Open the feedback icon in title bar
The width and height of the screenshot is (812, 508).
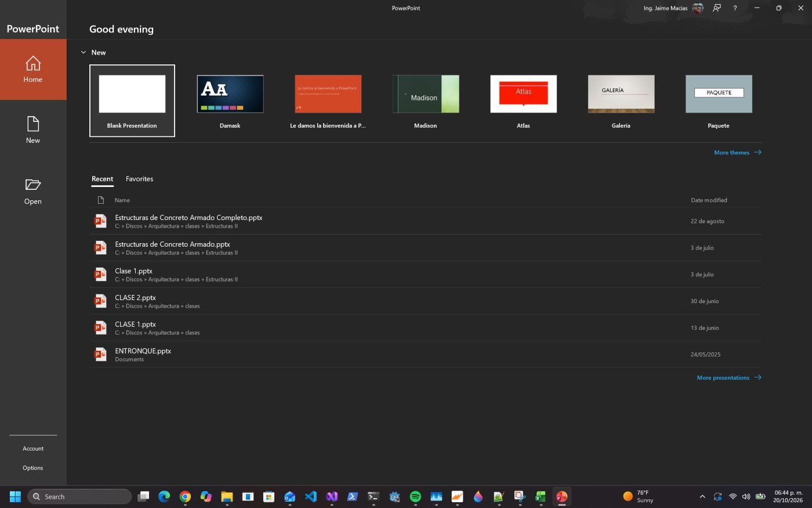click(717, 8)
